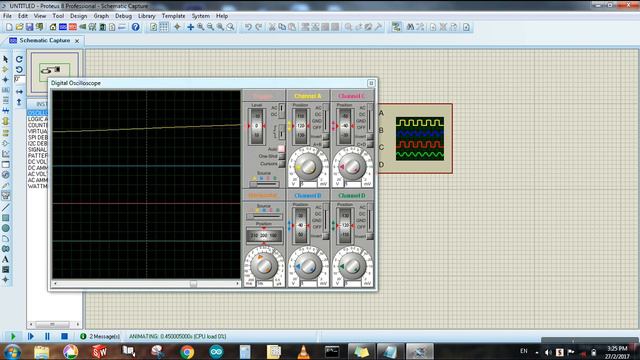This screenshot has height=360, width=640.
Task: Open the Library menu
Action: (x=147, y=16)
